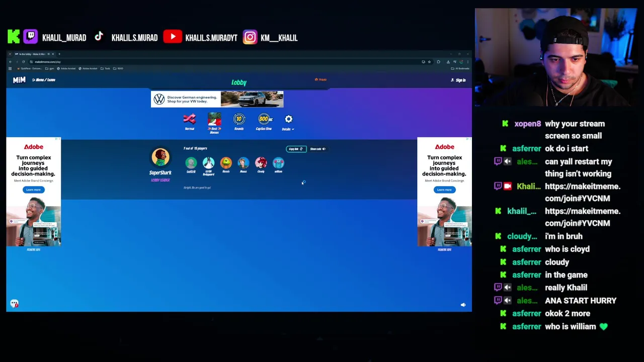Click Remove Ads under left ad

[x=34, y=249]
